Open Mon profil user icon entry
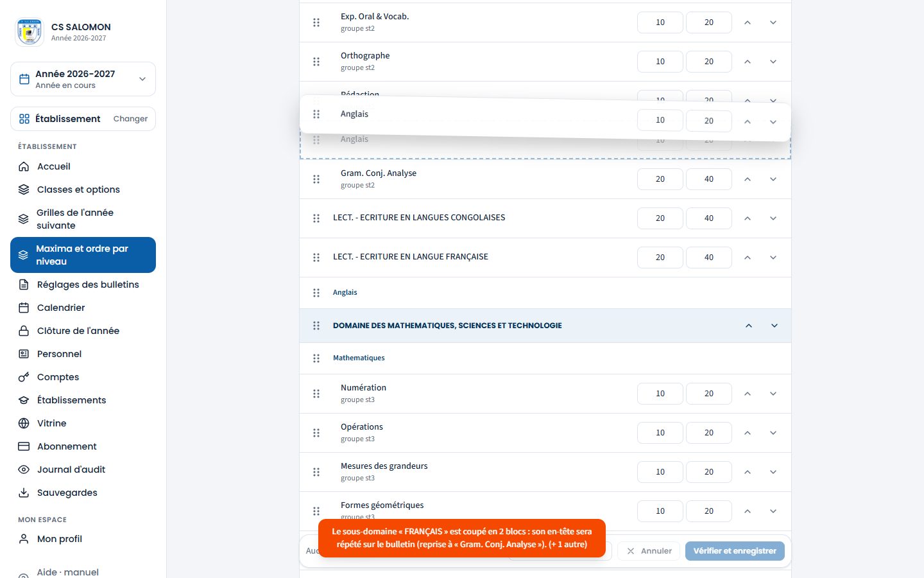This screenshot has width=924, height=578. click(24, 539)
